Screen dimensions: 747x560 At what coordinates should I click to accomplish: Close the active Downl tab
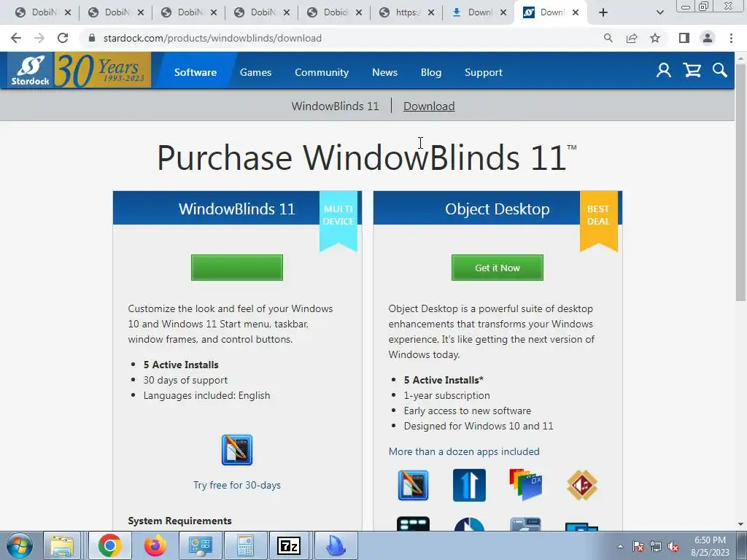[x=576, y=12]
